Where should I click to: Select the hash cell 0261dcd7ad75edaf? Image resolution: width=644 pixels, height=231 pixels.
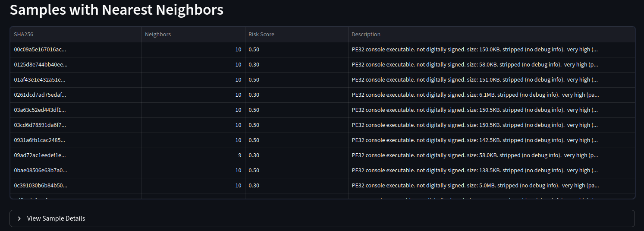[40, 95]
